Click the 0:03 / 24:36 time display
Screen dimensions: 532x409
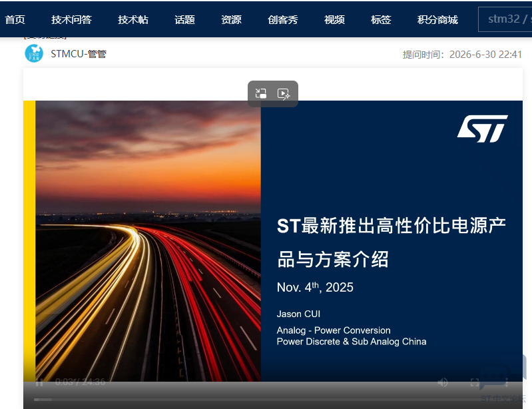[x=80, y=382]
